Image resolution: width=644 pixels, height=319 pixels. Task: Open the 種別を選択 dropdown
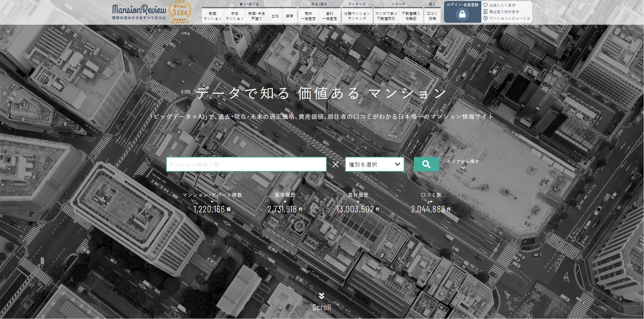[x=374, y=164]
